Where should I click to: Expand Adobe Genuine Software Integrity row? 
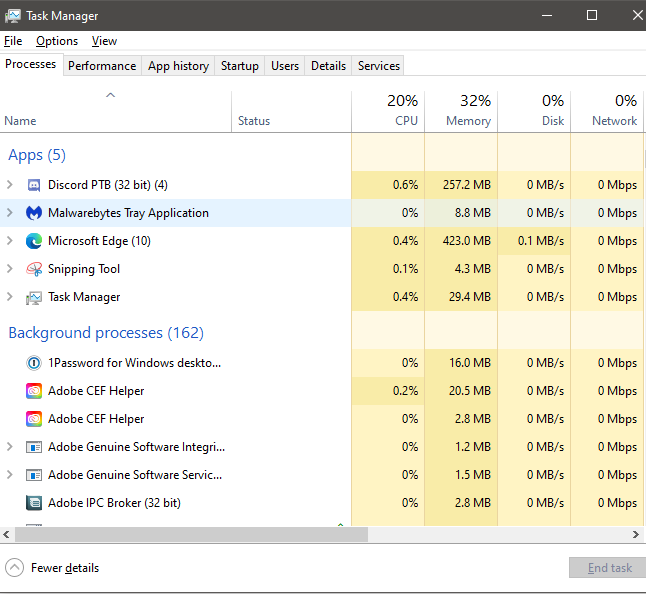tap(10, 447)
